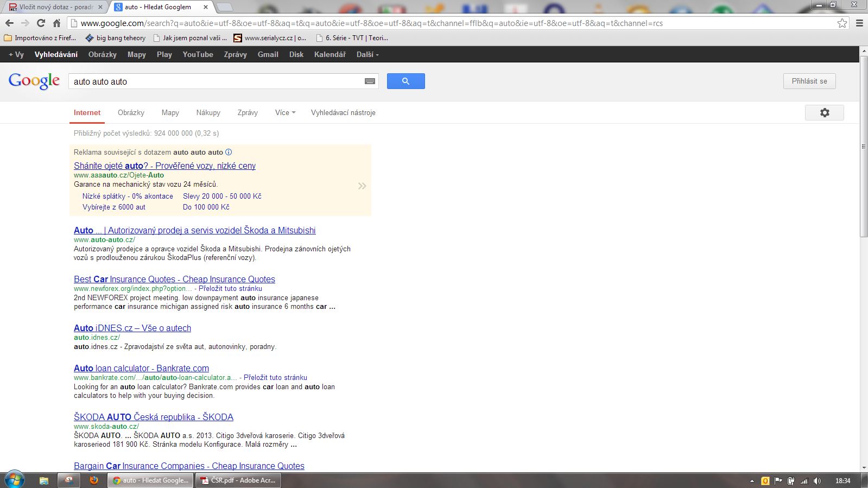Open the home page via house icon

point(56,23)
